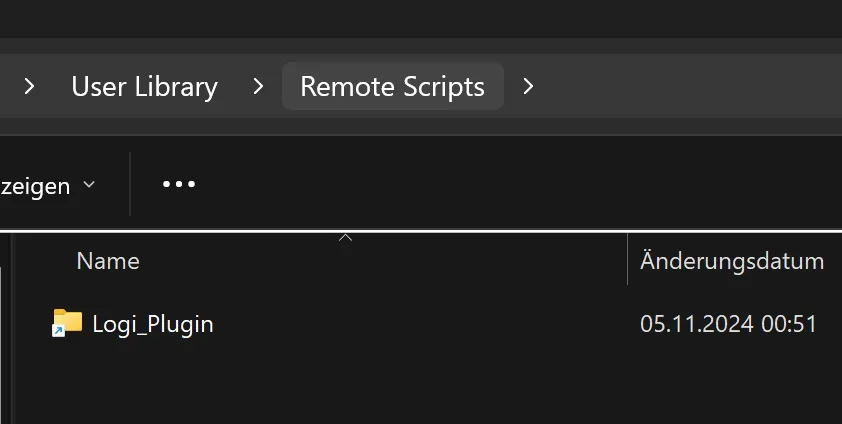
Task: Expand the chevron left of User Library
Action: point(29,87)
